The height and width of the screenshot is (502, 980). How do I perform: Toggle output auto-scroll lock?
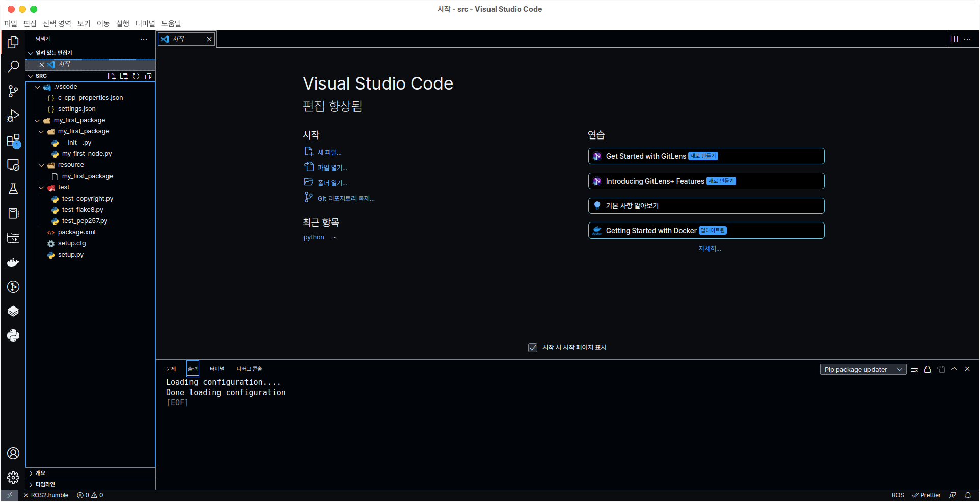point(928,369)
